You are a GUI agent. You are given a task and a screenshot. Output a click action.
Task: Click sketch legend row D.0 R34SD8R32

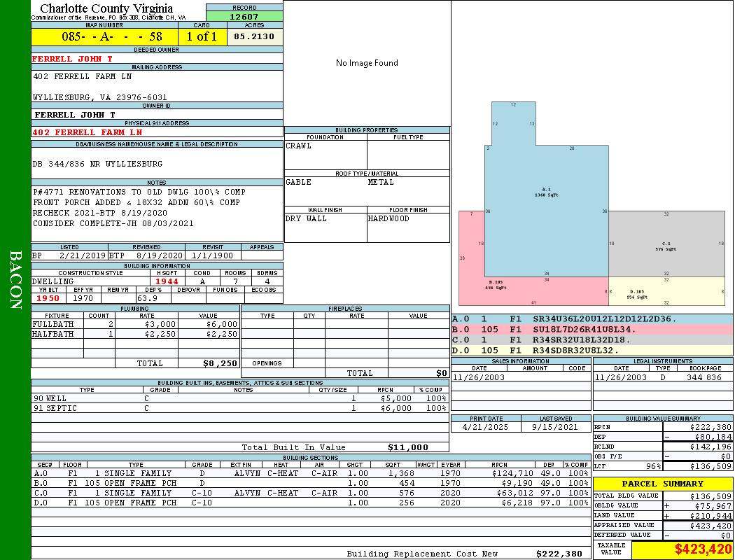(x=592, y=350)
